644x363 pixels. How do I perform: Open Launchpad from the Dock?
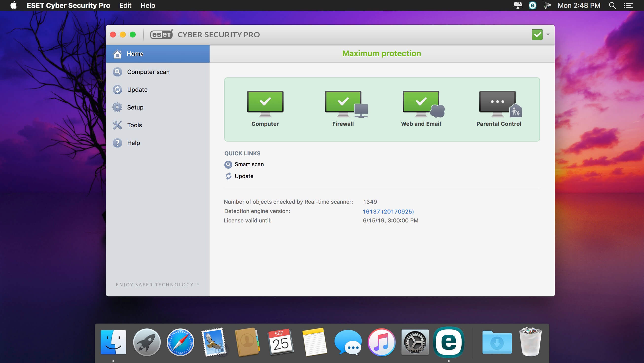pyautogui.click(x=147, y=342)
